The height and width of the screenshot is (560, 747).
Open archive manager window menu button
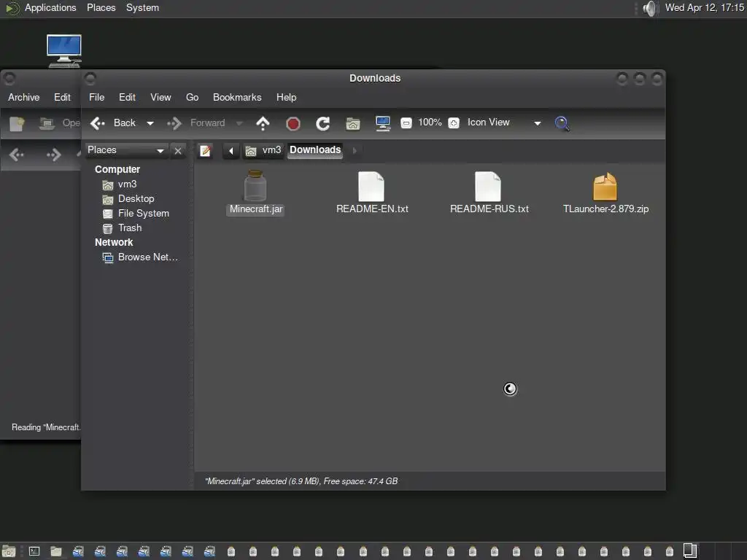(x=9, y=78)
